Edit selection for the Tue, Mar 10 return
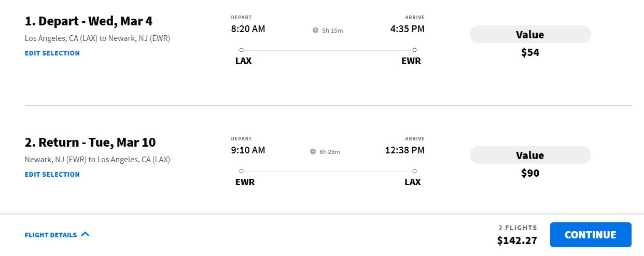This screenshot has height=256, width=644. pos(52,174)
